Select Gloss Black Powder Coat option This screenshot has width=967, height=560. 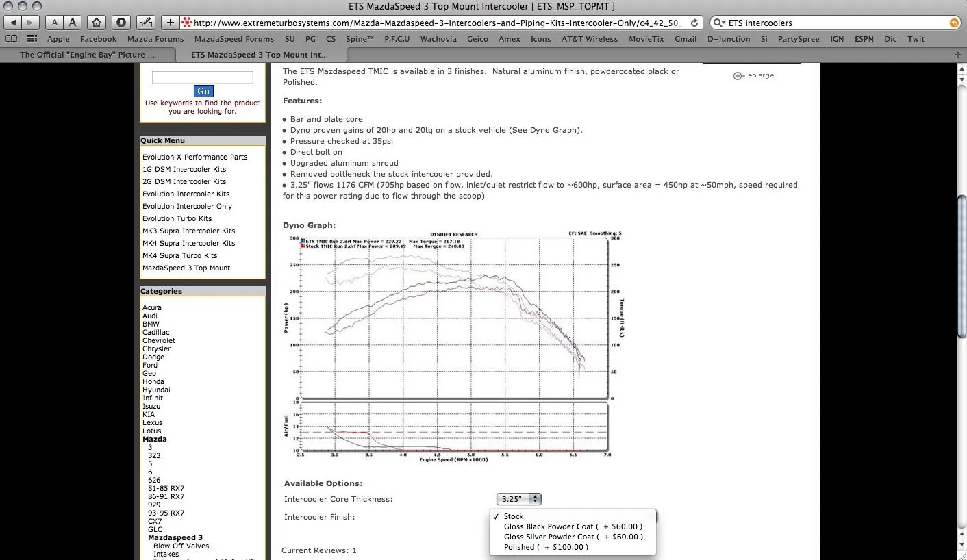573,526
